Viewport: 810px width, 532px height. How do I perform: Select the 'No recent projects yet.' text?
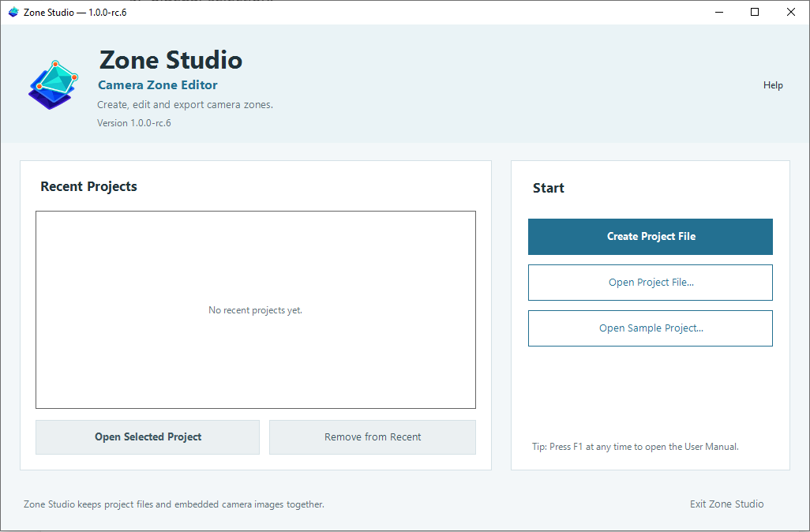pos(255,310)
